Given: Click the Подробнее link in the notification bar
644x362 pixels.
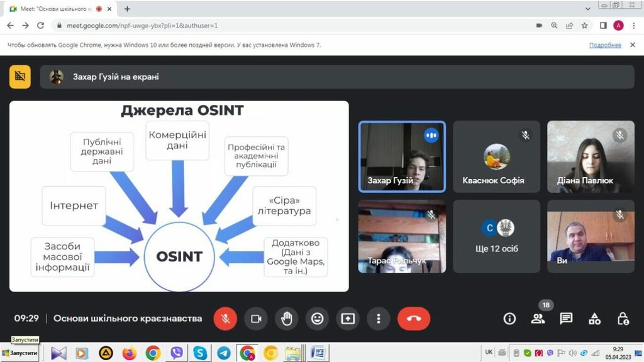Looking at the screenshot, I should click(605, 45).
